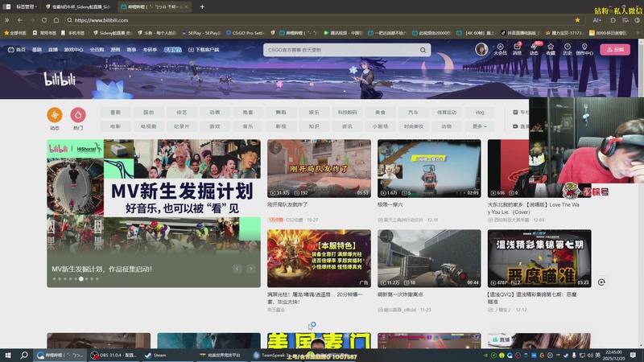The height and width of the screenshot is (362, 644).
Task: Open the 本服特色 ad thumbnail
Action: click(319, 258)
